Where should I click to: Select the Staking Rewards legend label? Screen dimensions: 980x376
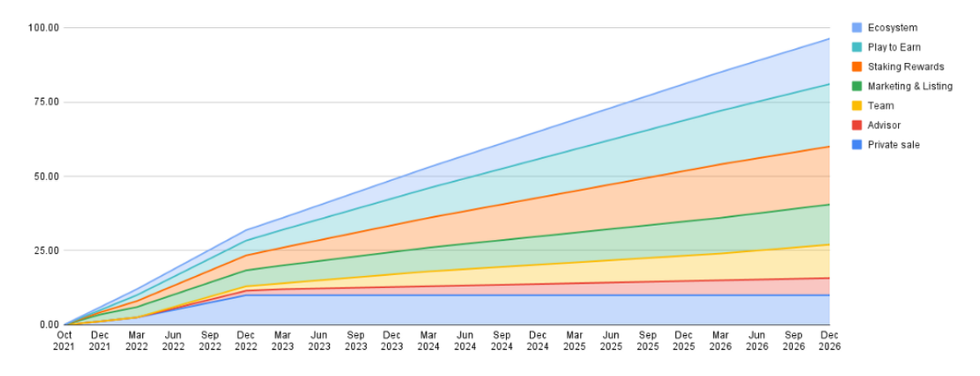pyautogui.click(x=905, y=67)
